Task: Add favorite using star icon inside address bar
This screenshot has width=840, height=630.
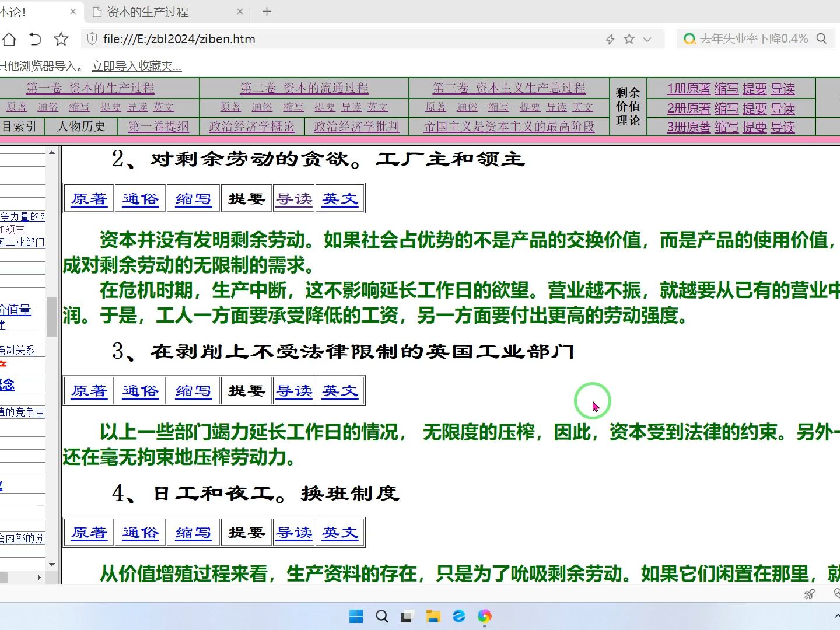Action: [x=629, y=39]
